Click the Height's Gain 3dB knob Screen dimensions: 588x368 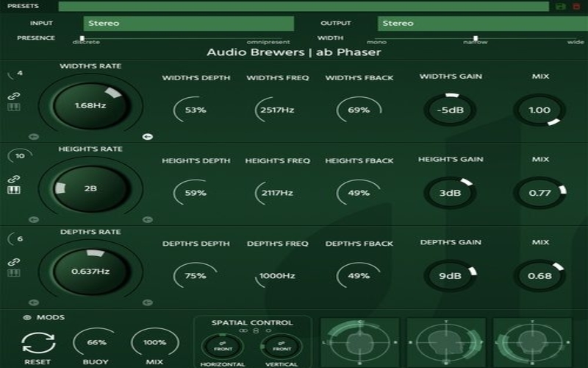point(450,193)
